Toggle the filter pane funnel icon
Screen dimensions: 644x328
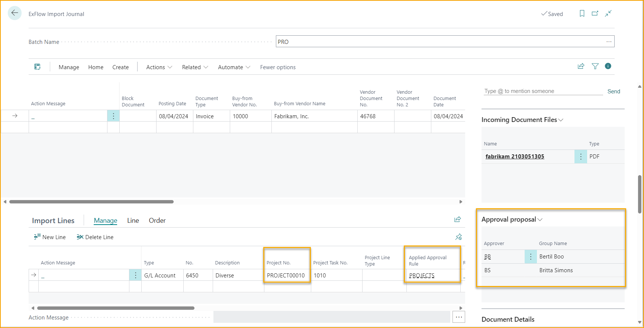click(x=595, y=66)
